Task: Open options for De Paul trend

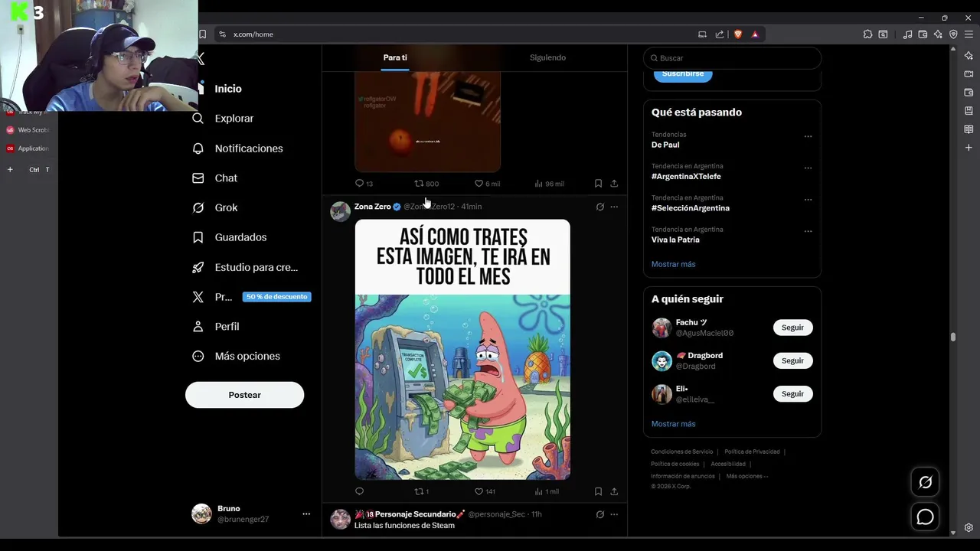Action: point(808,136)
